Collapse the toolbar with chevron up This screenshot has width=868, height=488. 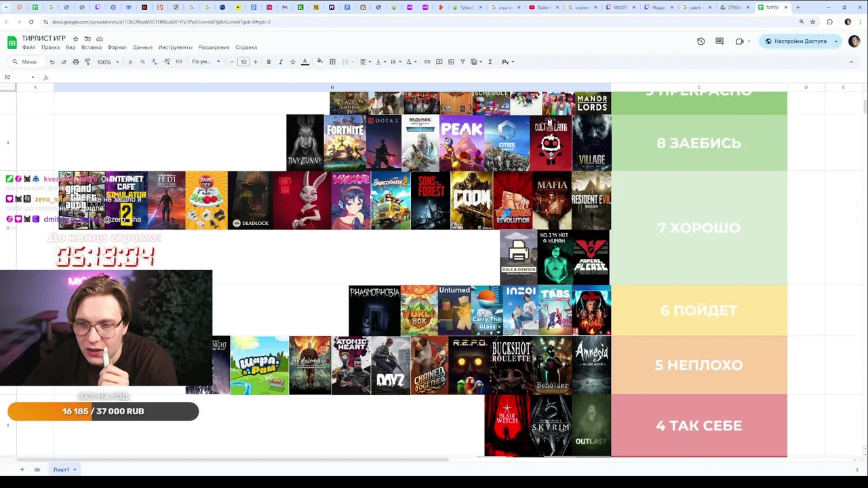(x=851, y=62)
